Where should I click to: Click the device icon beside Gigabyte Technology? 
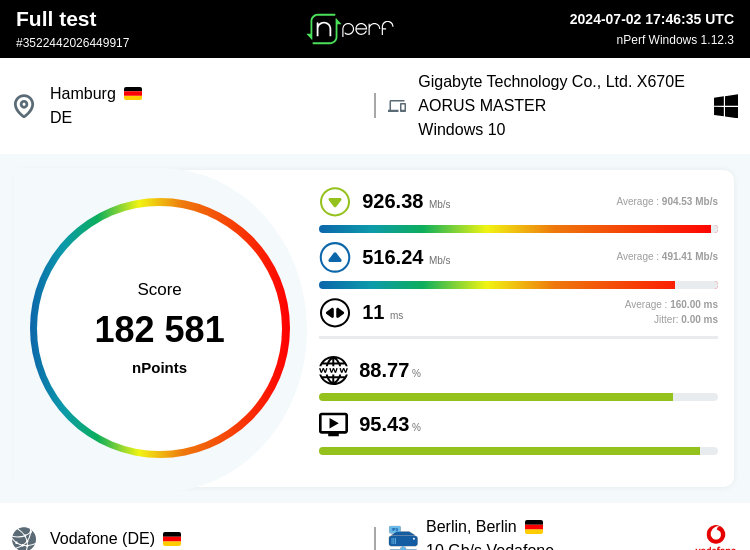coord(397,106)
